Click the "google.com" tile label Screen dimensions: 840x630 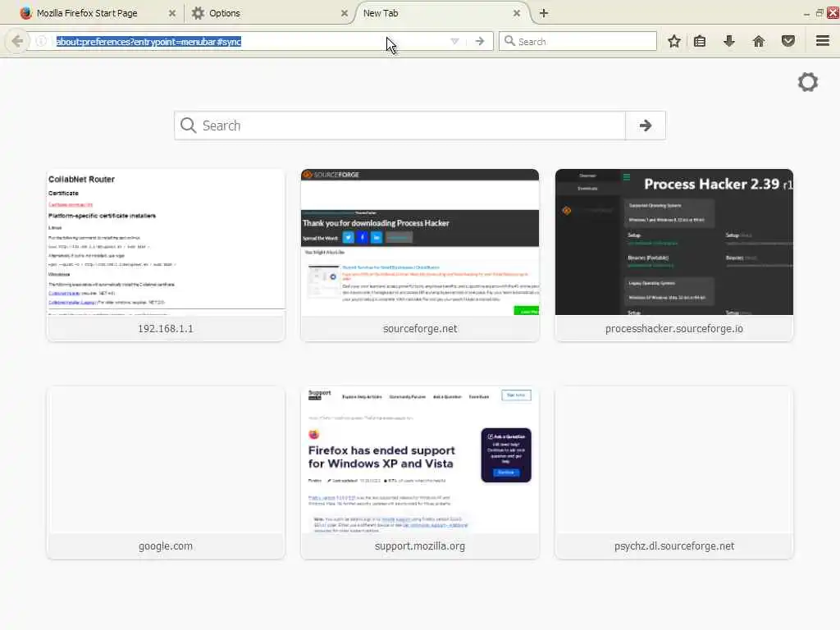[166, 546]
